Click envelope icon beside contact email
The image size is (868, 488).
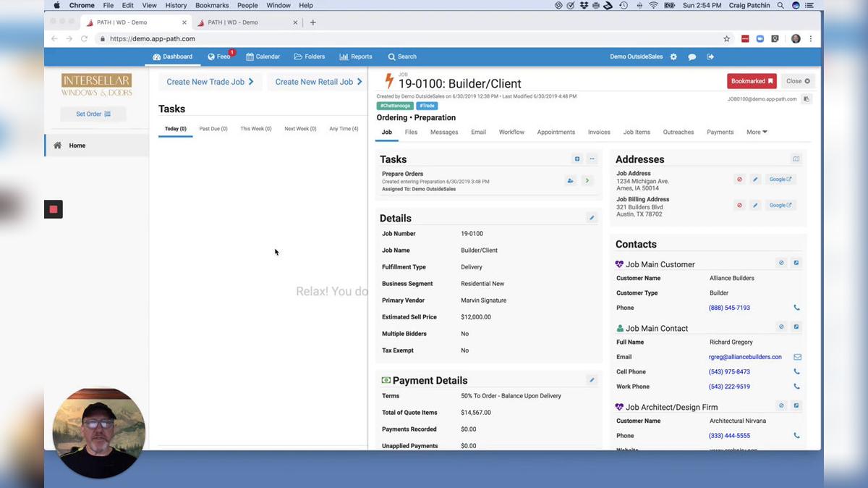[x=797, y=357]
